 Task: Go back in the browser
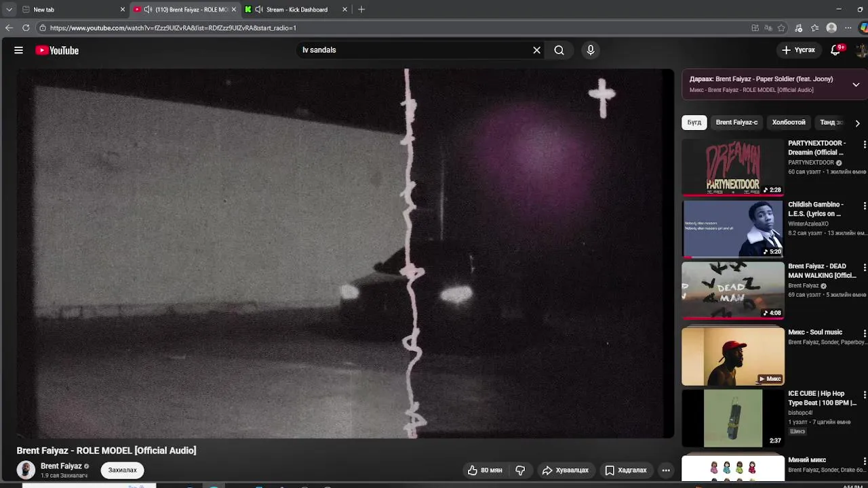click(9, 28)
